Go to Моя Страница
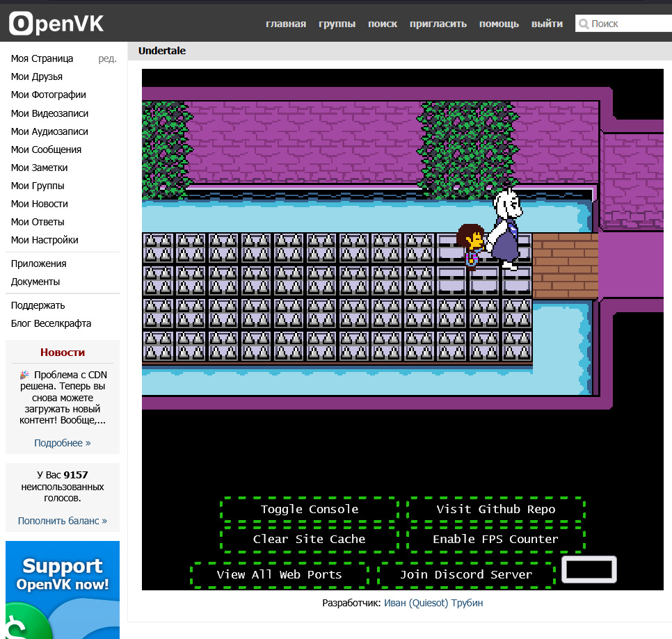 tap(42, 58)
